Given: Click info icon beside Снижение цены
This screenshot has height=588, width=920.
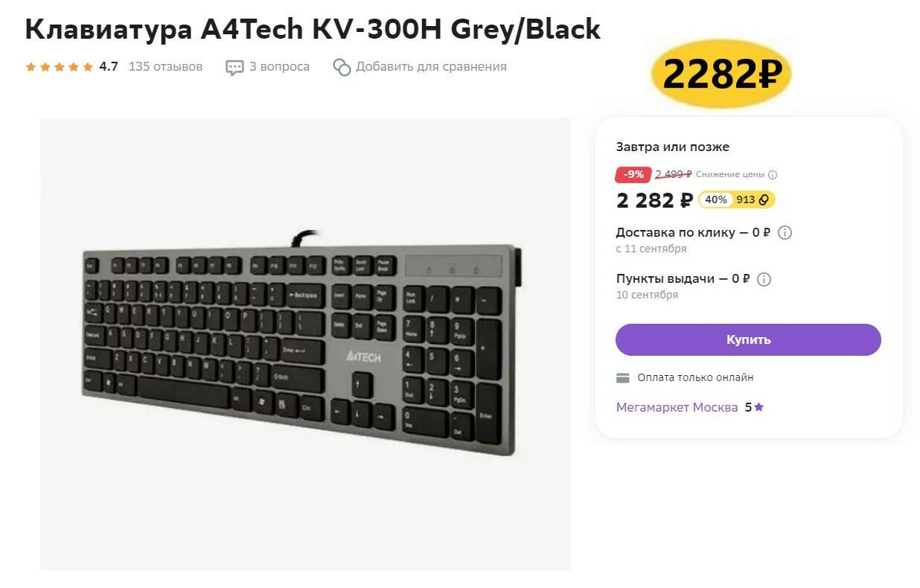Looking at the screenshot, I should tap(773, 175).
